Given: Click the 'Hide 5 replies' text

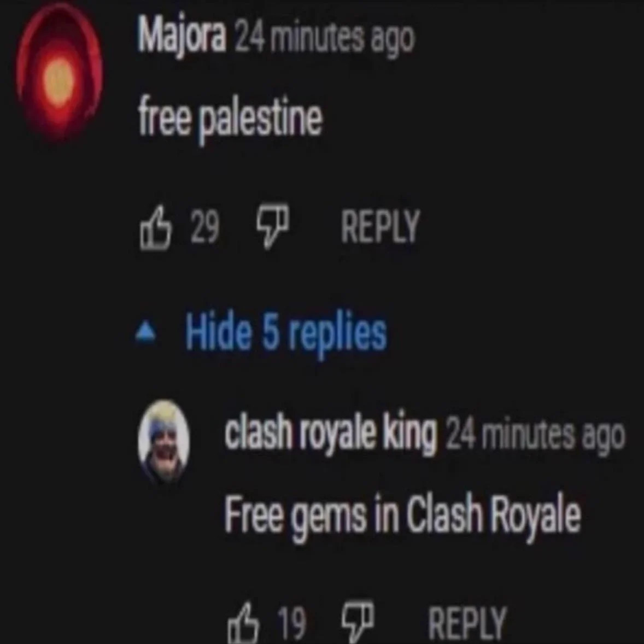Looking at the screenshot, I should coord(286,332).
